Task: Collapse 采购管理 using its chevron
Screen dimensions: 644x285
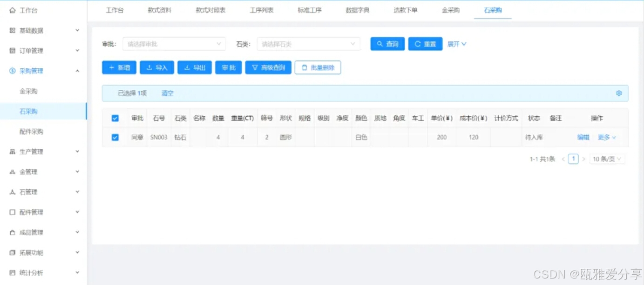Action: tap(77, 71)
